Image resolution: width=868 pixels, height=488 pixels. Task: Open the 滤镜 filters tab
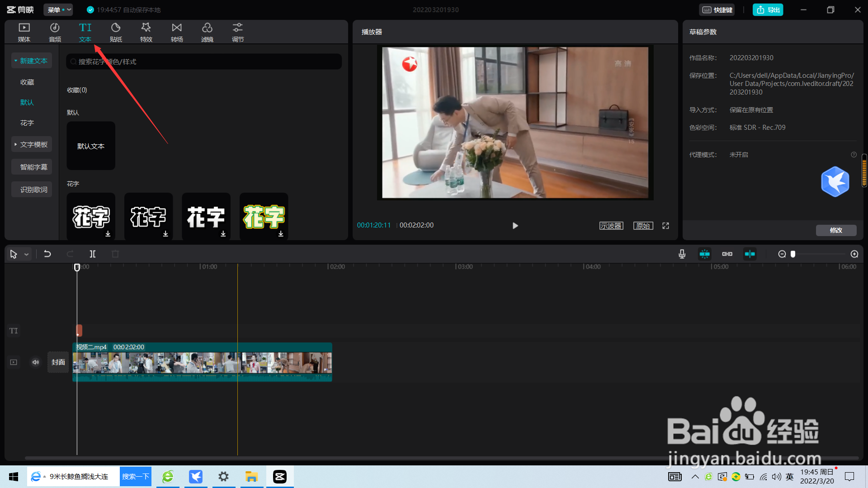click(207, 32)
